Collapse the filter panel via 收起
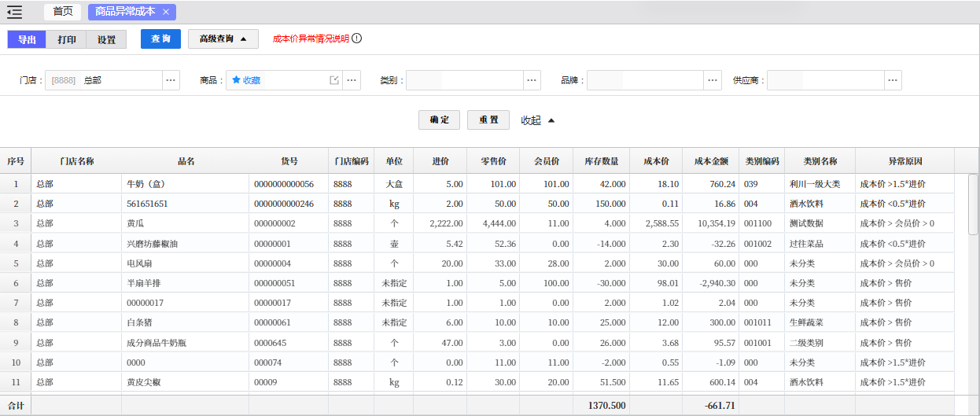The image size is (980, 416). click(x=538, y=120)
